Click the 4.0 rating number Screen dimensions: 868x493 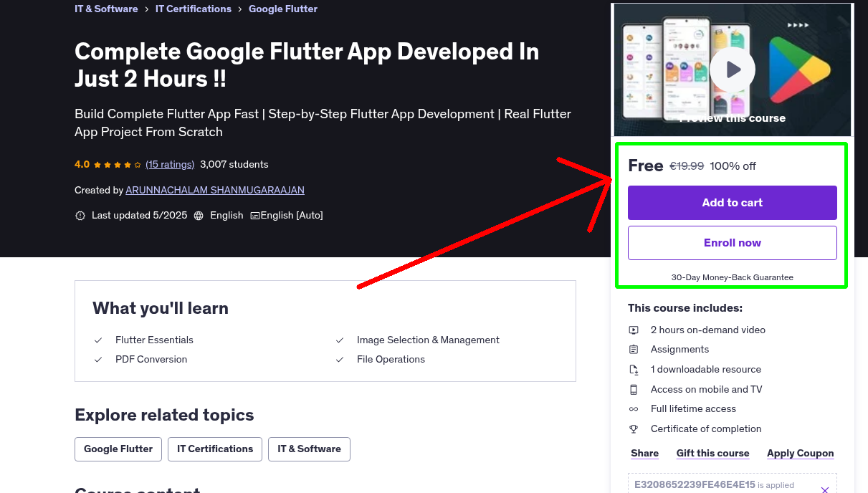coord(82,164)
